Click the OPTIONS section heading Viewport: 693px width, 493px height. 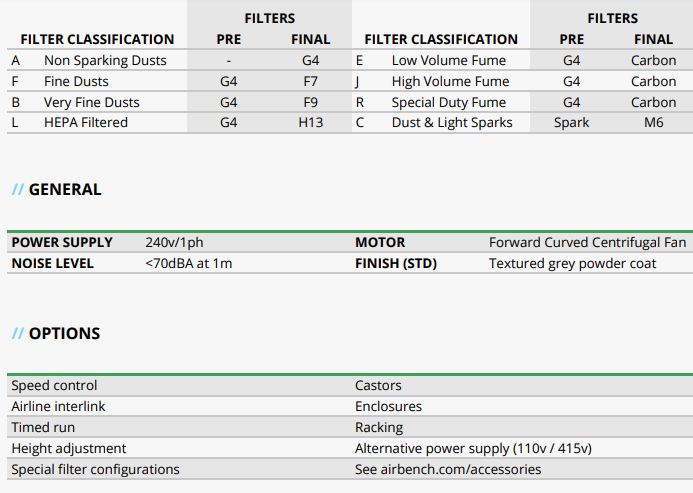pyautogui.click(x=64, y=333)
